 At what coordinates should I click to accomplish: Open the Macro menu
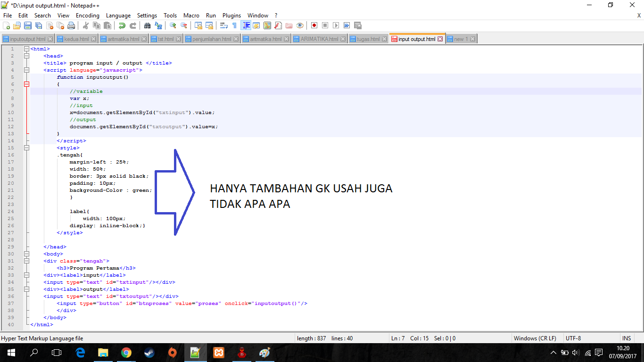[x=191, y=16]
